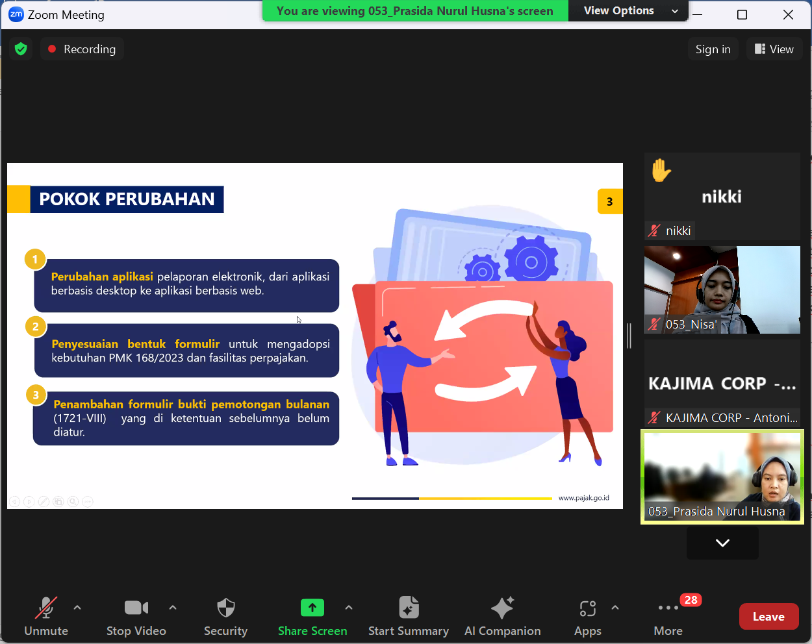Click the green encryption shield icon

click(21, 49)
